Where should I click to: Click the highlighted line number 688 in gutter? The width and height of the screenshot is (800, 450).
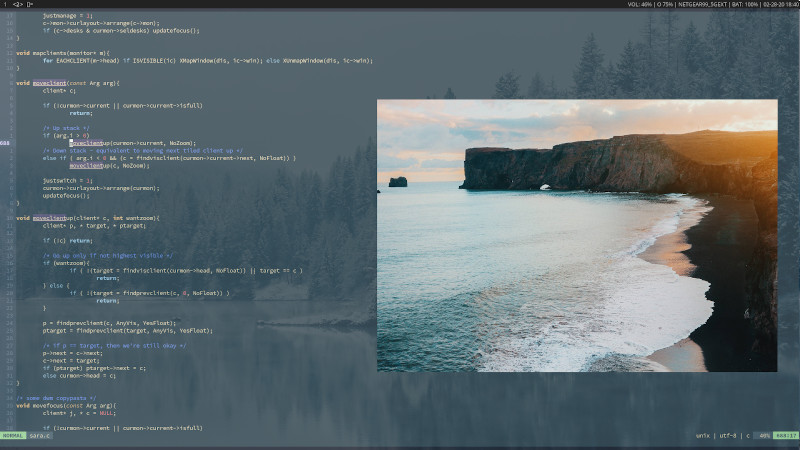[x=6, y=143]
